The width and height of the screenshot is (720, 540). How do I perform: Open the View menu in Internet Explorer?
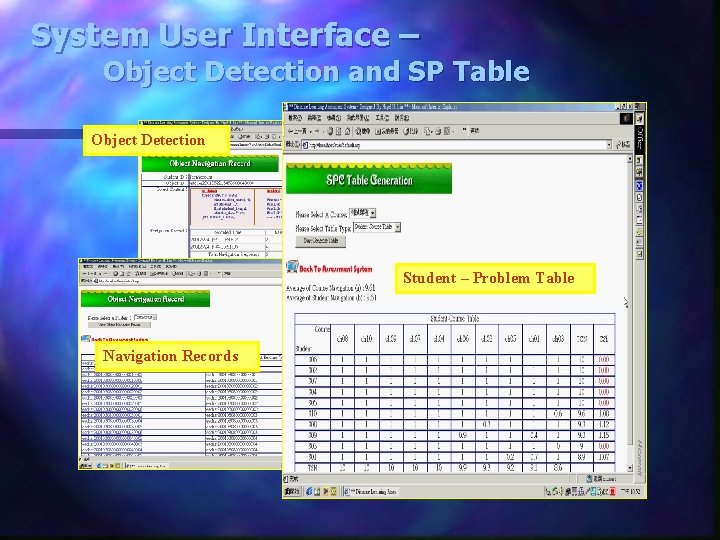tap(334, 118)
